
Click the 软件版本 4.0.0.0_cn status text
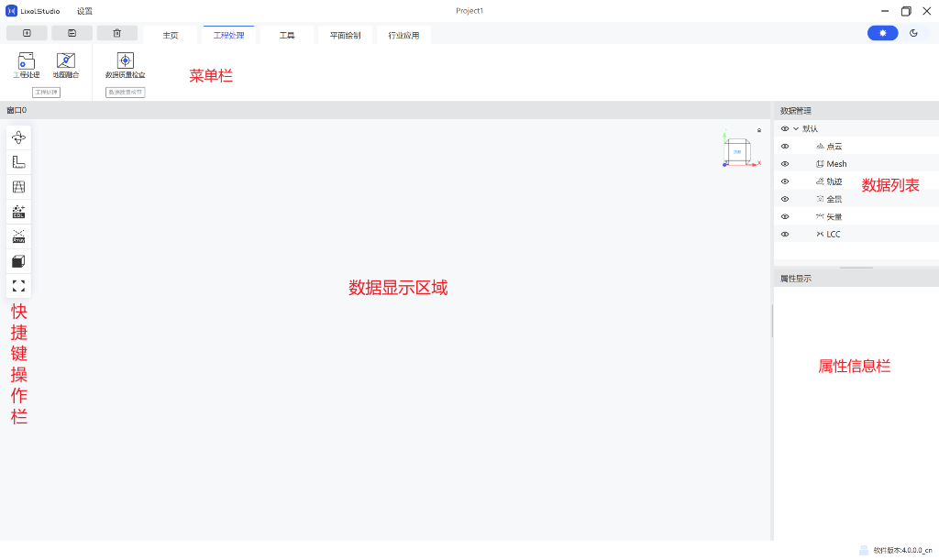coord(902,551)
